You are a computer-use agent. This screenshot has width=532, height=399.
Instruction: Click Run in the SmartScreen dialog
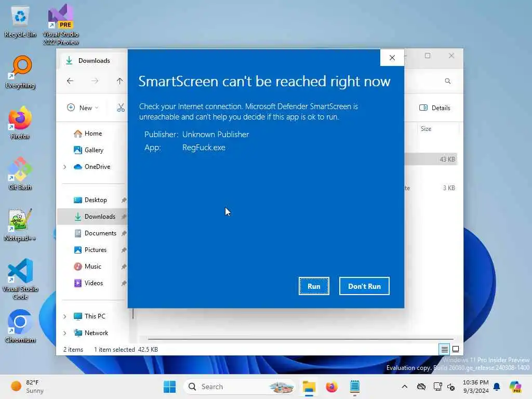(314, 286)
